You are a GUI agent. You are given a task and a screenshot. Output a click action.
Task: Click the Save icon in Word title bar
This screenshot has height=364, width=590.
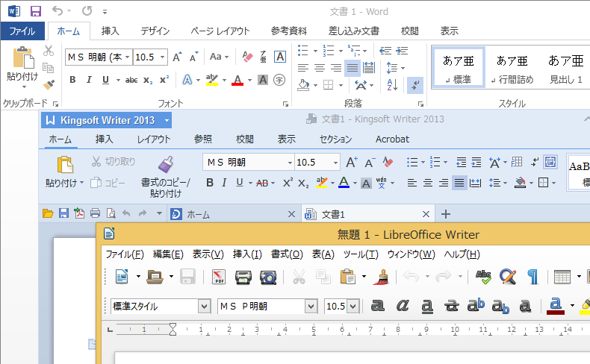pyautogui.click(x=36, y=11)
